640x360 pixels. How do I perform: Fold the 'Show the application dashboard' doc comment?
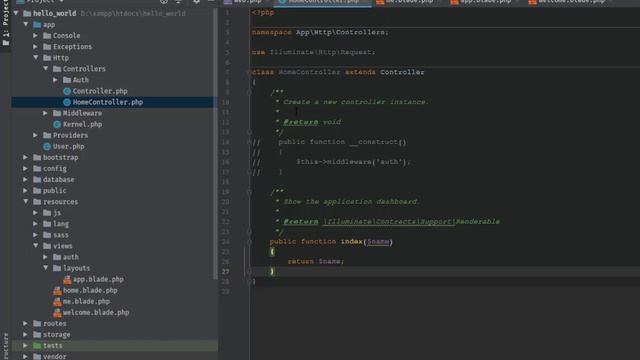click(249, 192)
